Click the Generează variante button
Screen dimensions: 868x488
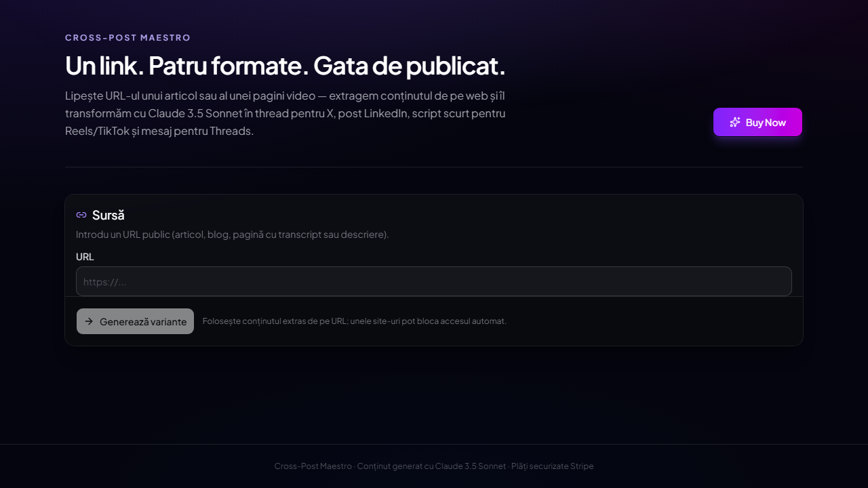pos(135,321)
